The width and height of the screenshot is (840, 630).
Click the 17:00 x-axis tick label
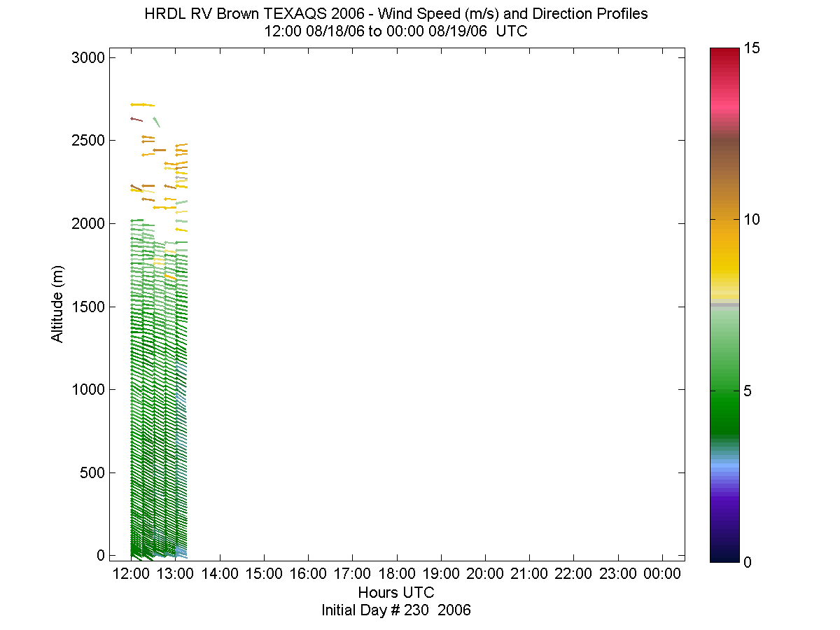click(x=352, y=574)
